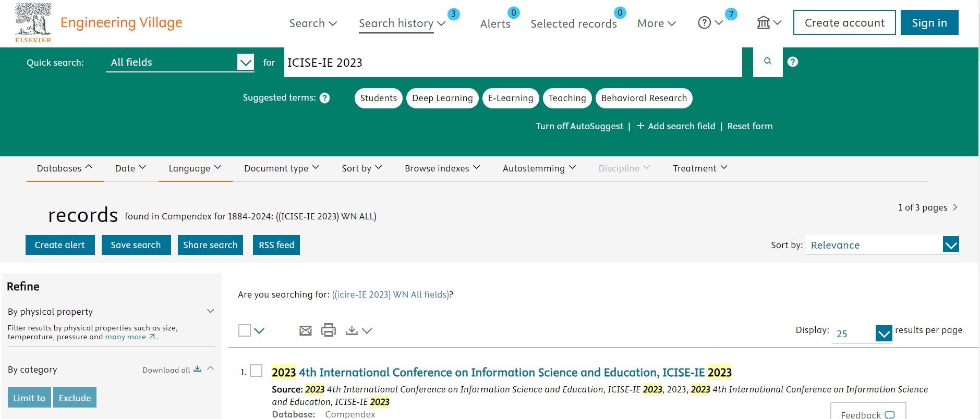Select suggested term Behavioral Research
Viewport: 980px width, 419px height.
(x=644, y=98)
